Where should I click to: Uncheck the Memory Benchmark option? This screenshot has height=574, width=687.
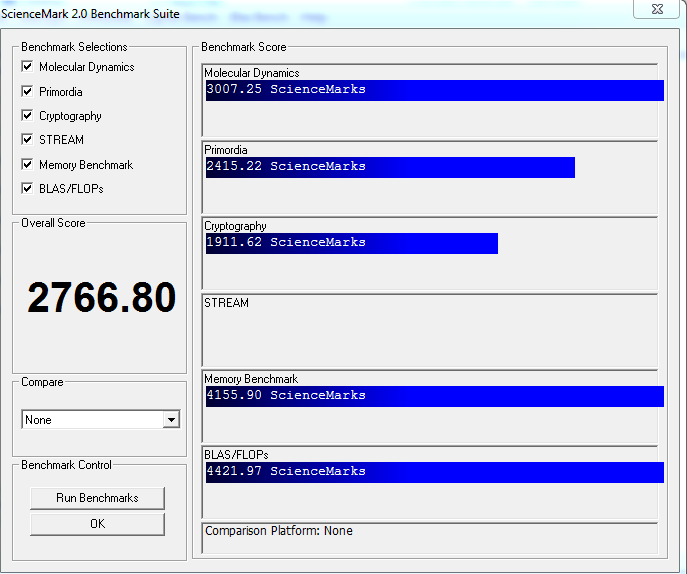(x=27, y=164)
